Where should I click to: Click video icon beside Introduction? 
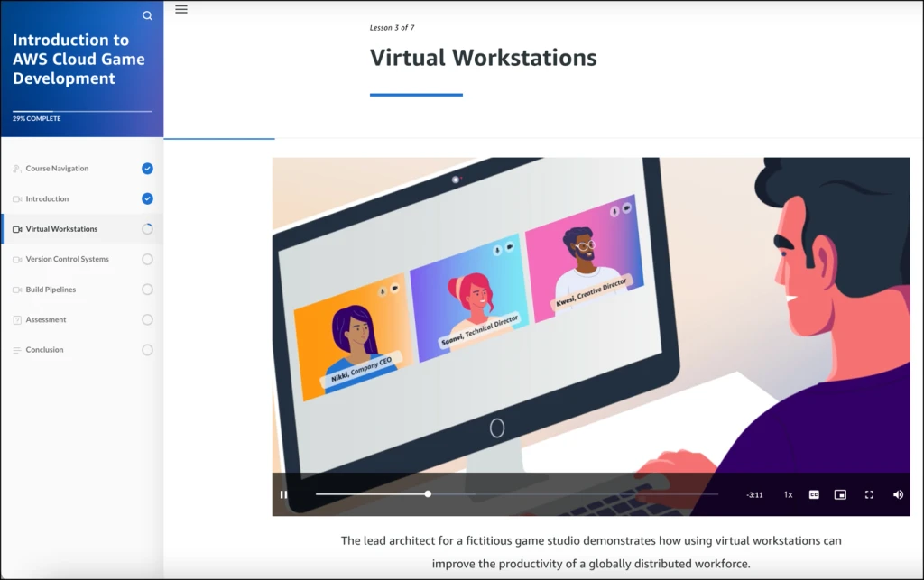point(17,199)
